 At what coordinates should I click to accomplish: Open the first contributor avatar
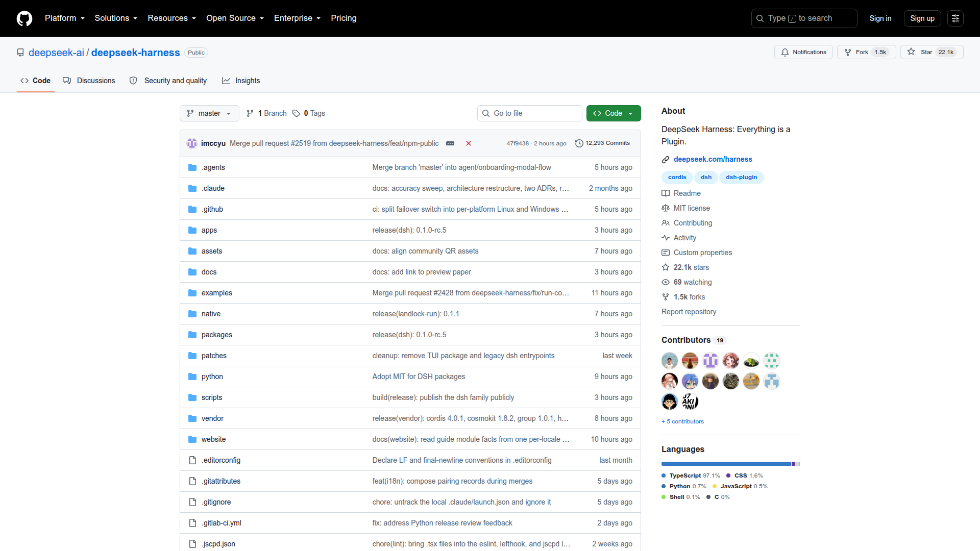670,361
